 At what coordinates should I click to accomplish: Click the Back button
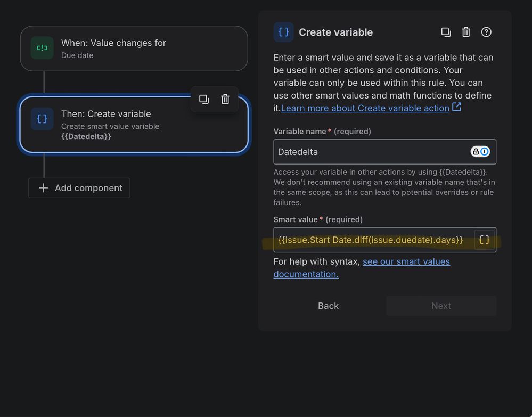(328, 306)
